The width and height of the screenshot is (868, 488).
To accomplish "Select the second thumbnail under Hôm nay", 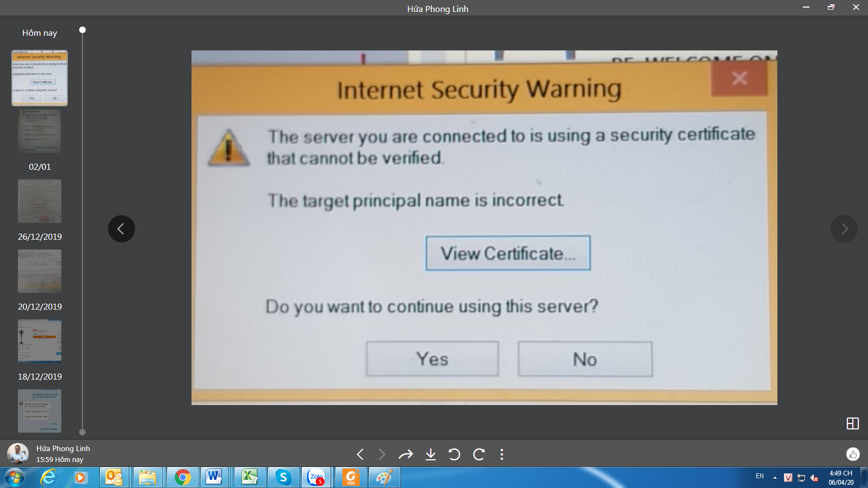I will 40,131.
